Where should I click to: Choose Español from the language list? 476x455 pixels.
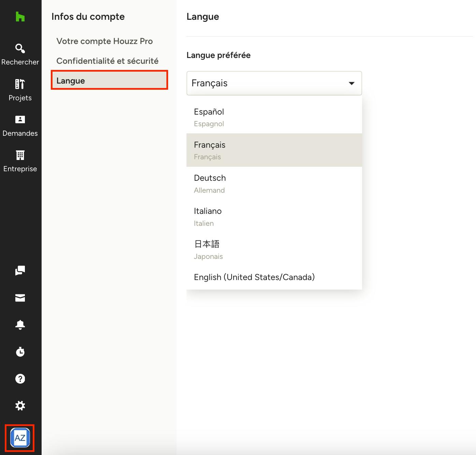pos(274,117)
